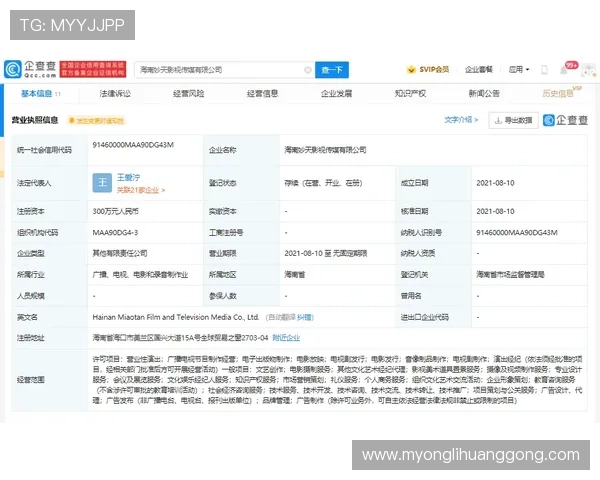This screenshot has height=480, width=600.
Task: Click the red official credit system badge
Action: click(93, 69)
